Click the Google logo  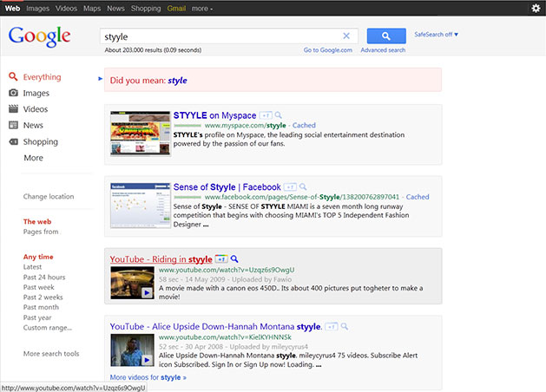[x=39, y=36]
